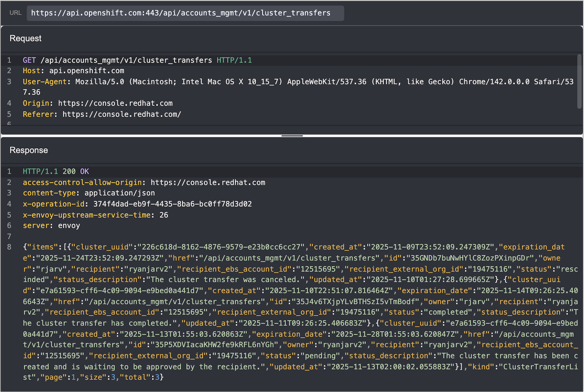Click the total value 3 at JSON end

(x=157, y=377)
